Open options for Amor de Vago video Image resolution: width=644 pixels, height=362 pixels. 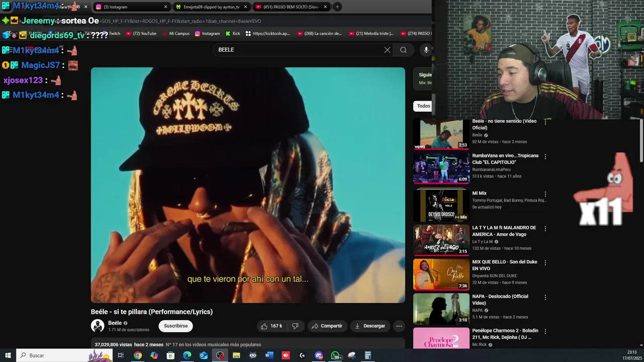click(545, 229)
